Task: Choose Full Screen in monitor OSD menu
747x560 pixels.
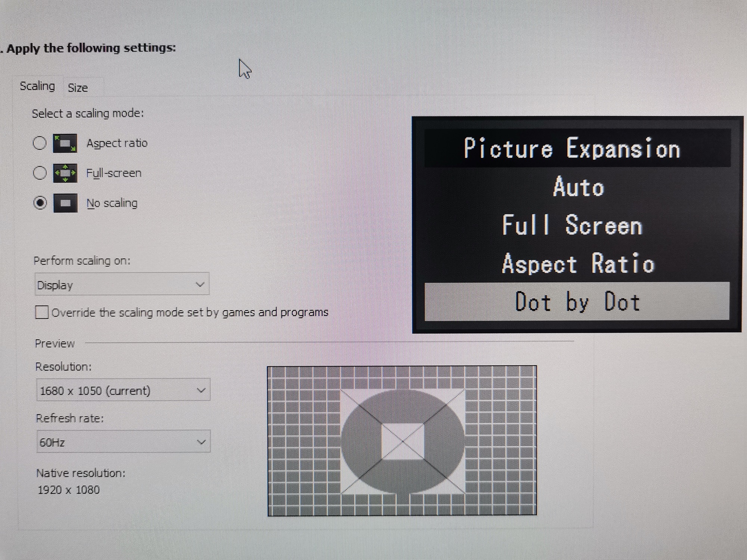Action: (x=572, y=225)
